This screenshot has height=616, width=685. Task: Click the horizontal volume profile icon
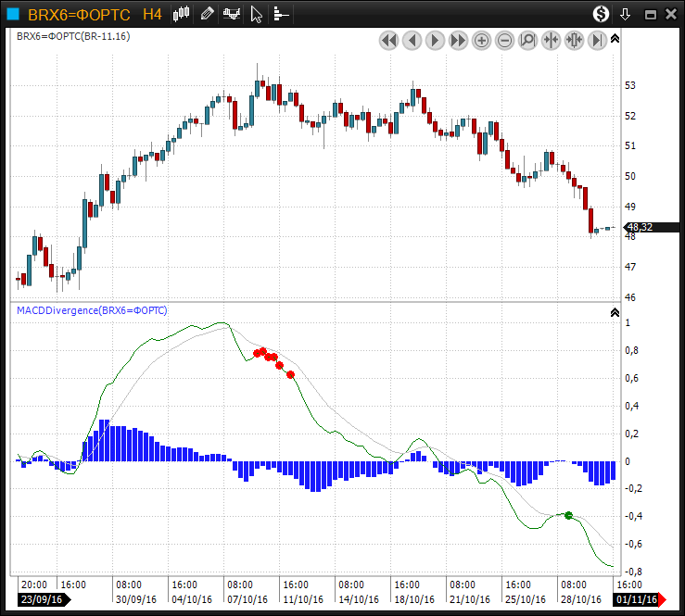pyautogui.click(x=281, y=14)
